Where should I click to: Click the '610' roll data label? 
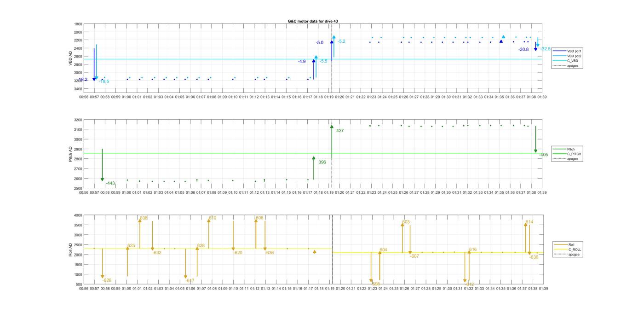(213, 218)
